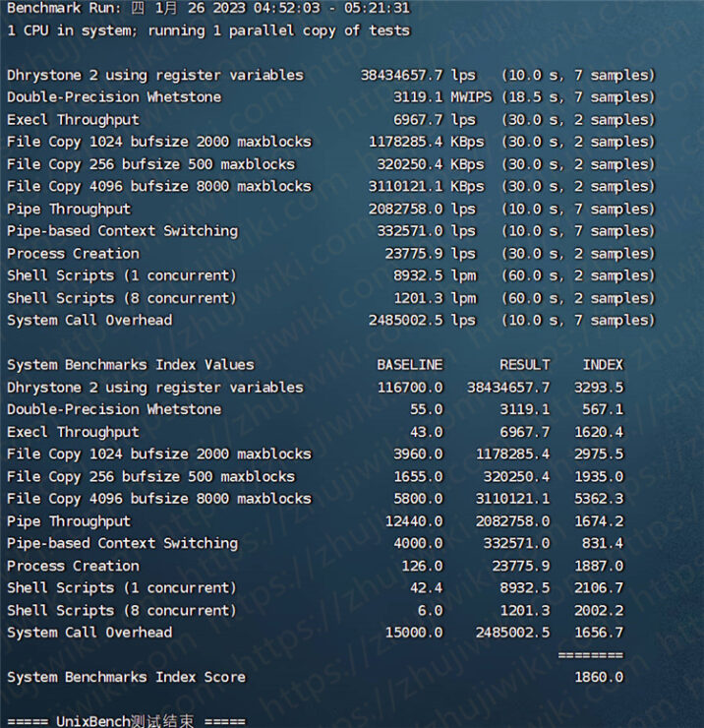The height and width of the screenshot is (728, 704).
Task: Click the System Call Overhead 2485002.5 lps value
Action: pyautogui.click(x=422, y=321)
